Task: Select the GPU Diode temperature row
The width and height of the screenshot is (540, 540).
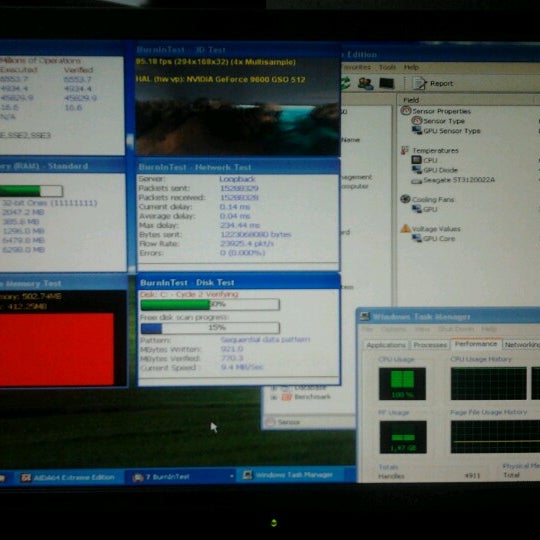Action: 435,170
